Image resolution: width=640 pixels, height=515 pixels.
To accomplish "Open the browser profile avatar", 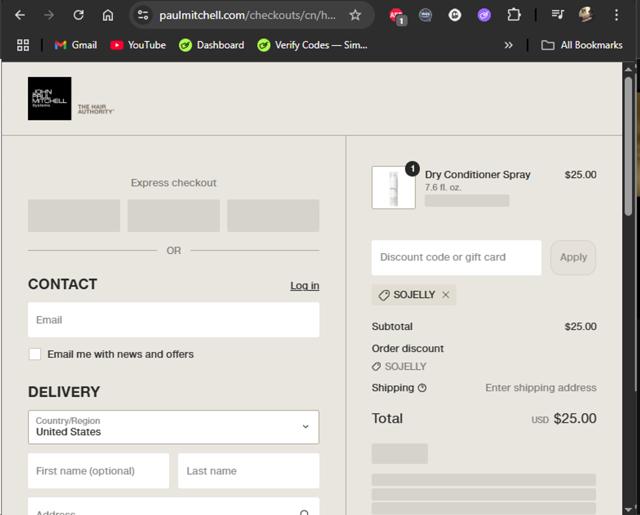I will tap(586, 15).
